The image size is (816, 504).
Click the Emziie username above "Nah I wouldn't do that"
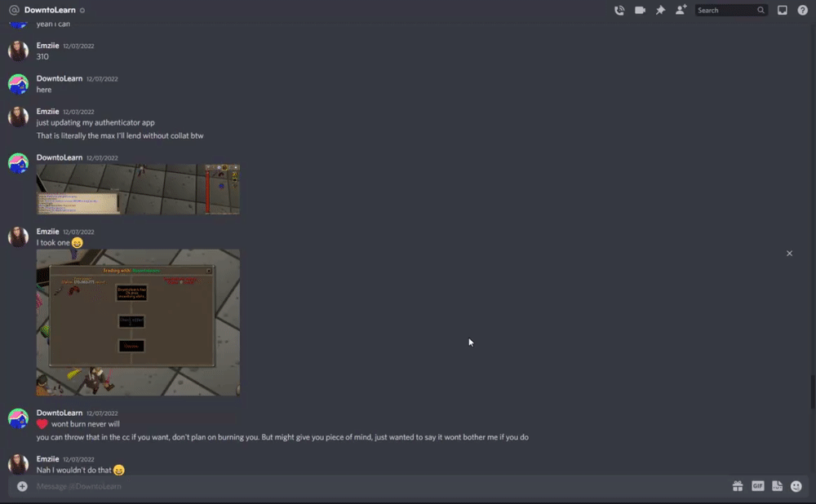click(47, 459)
